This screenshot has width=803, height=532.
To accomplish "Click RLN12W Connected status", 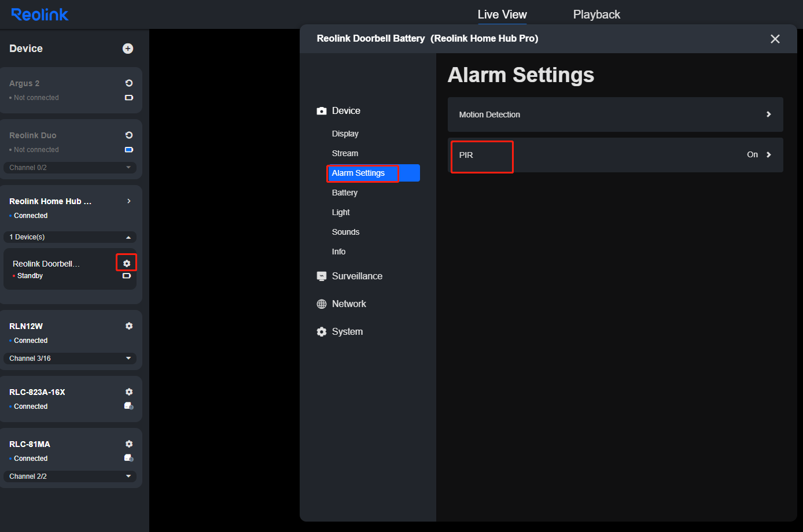I will click(x=31, y=341).
